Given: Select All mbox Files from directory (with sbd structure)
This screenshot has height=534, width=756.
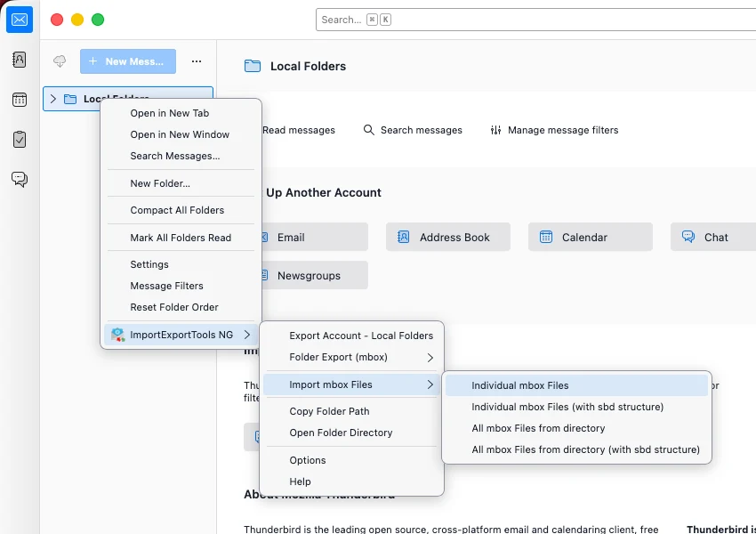Looking at the screenshot, I should click(x=576, y=449).
